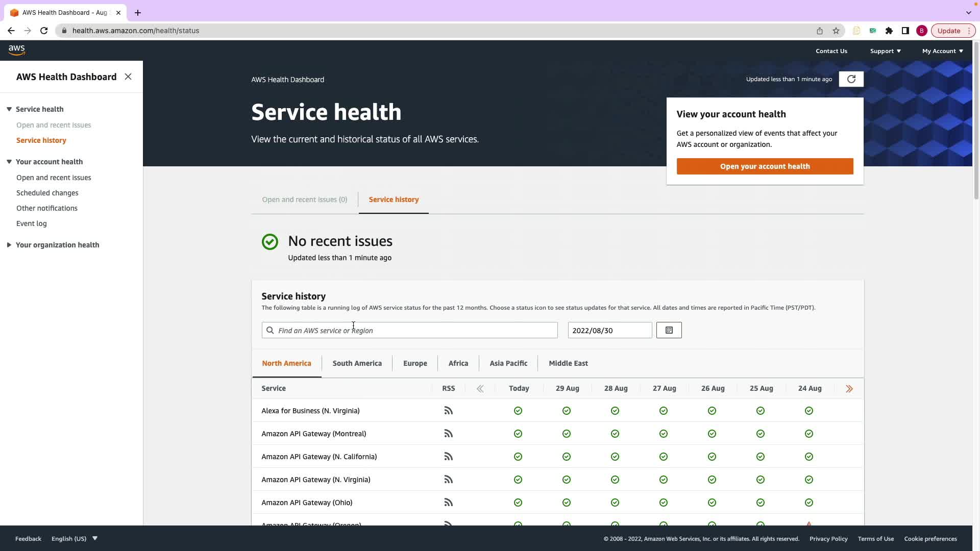Switch to Open and recent issues tab

pyautogui.click(x=304, y=199)
